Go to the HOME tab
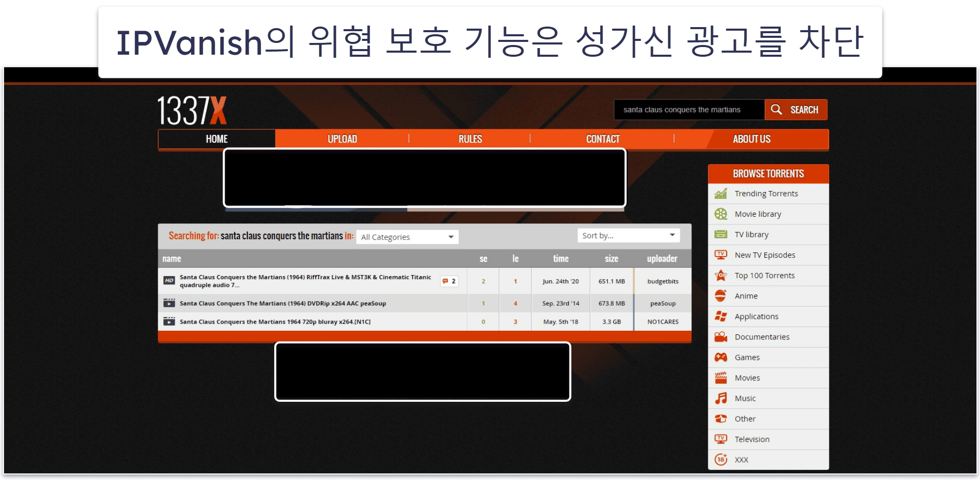The width and height of the screenshot is (980, 480). point(217,139)
